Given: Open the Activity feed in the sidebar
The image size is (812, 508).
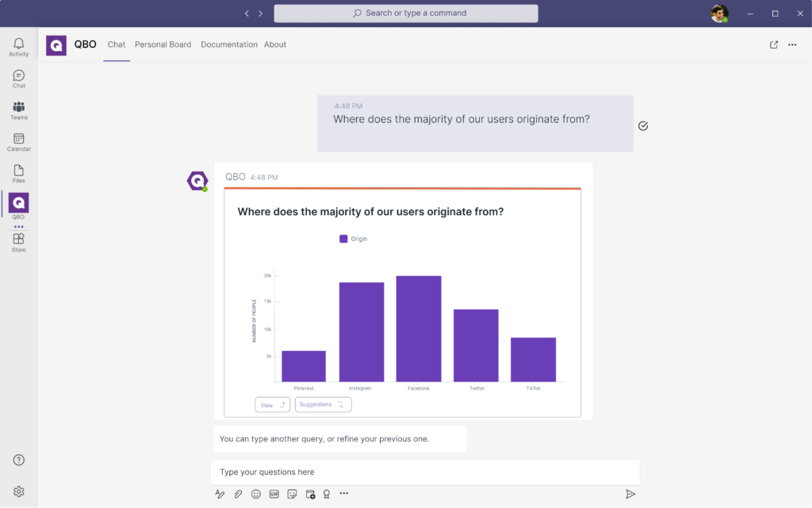Looking at the screenshot, I should pos(18,47).
